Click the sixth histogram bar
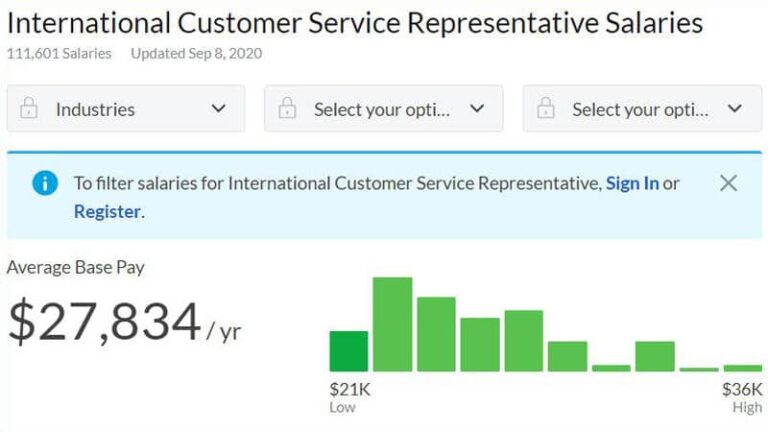 pos(568,356)
